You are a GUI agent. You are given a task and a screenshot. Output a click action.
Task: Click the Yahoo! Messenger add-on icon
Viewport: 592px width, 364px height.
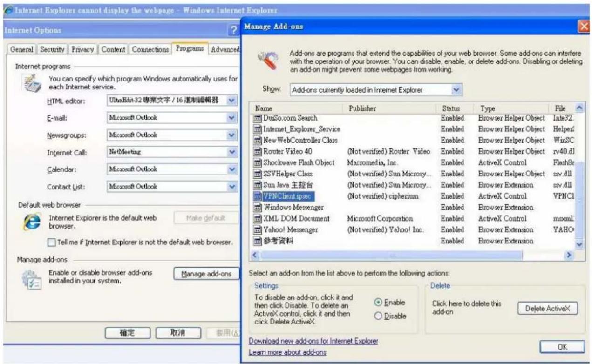pos(258,229)
